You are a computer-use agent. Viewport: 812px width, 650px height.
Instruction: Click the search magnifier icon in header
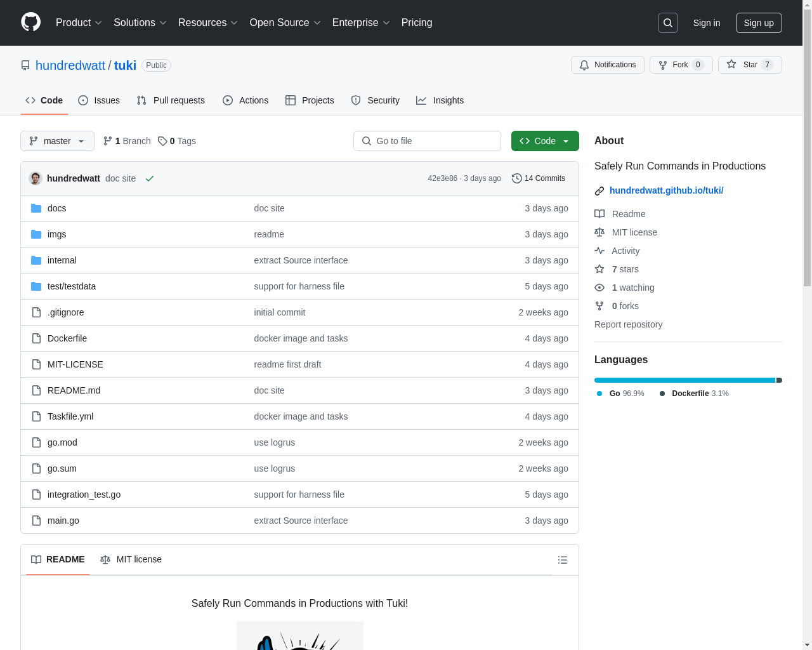coord(668,23)
